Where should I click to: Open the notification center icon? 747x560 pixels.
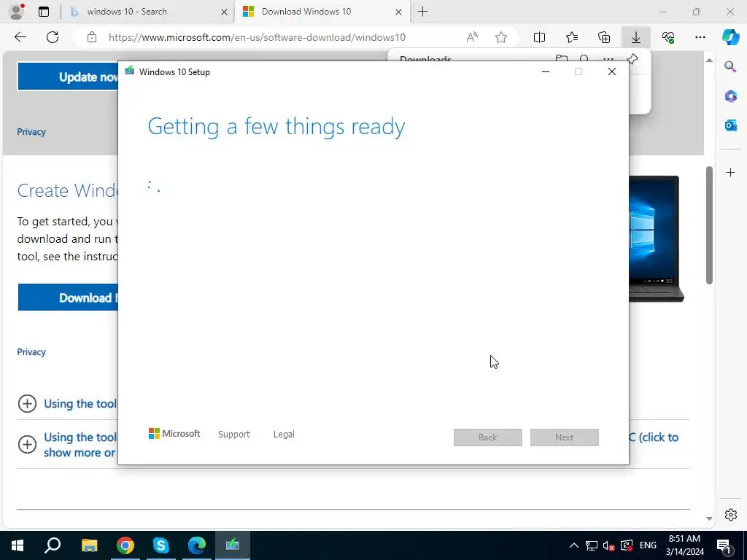pos(724,545)
